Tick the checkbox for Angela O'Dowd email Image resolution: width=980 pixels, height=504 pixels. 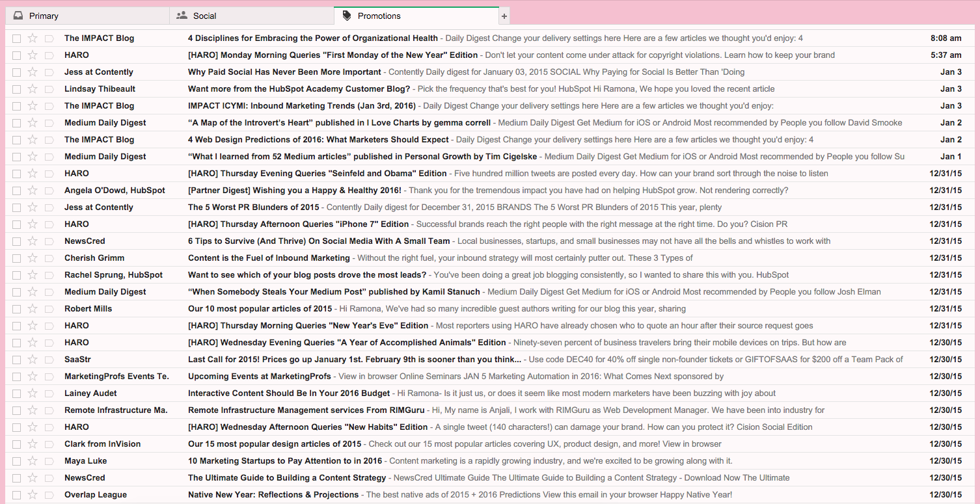(x=16, y=191)
